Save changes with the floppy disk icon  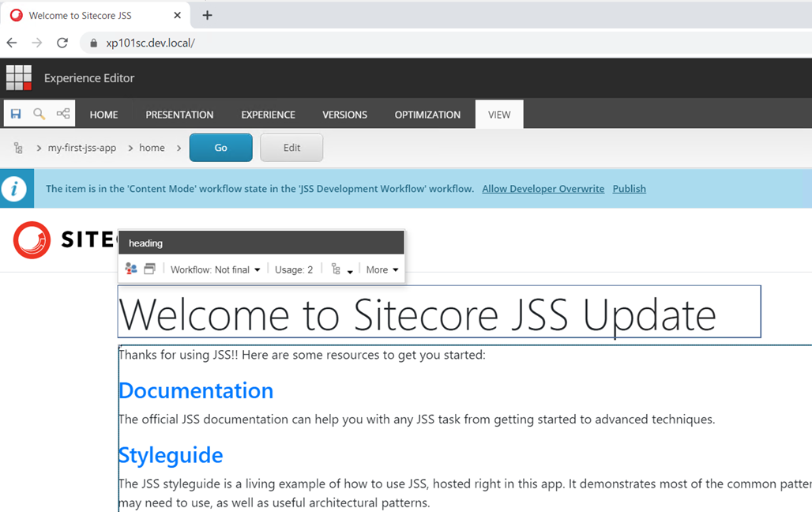point(16,114)
